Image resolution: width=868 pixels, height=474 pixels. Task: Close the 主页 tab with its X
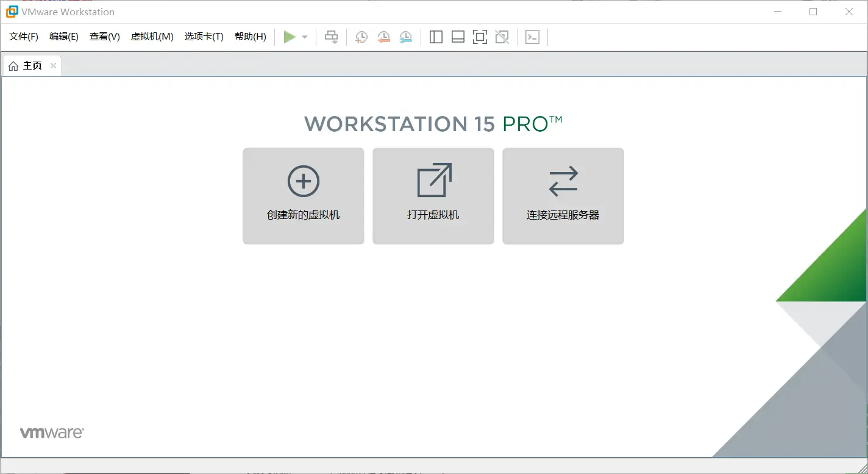tap(53, 66)
